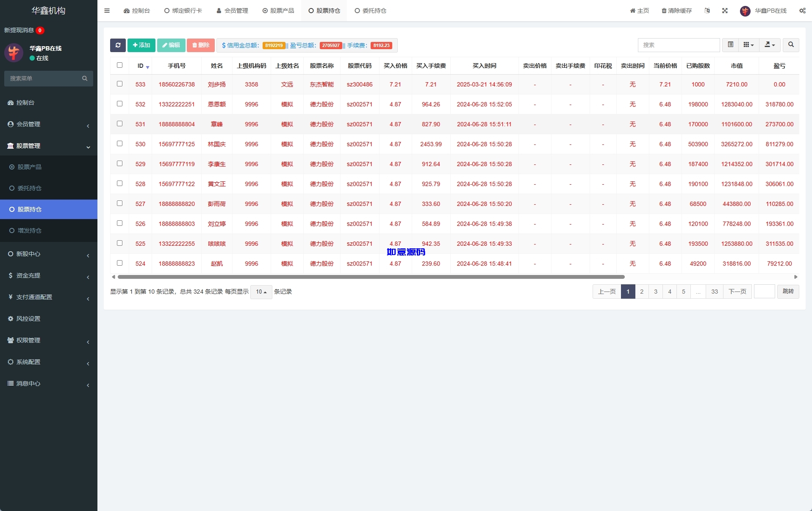Check the row with ID 532
The image size is (812, 511).
(x=119, y=104)
